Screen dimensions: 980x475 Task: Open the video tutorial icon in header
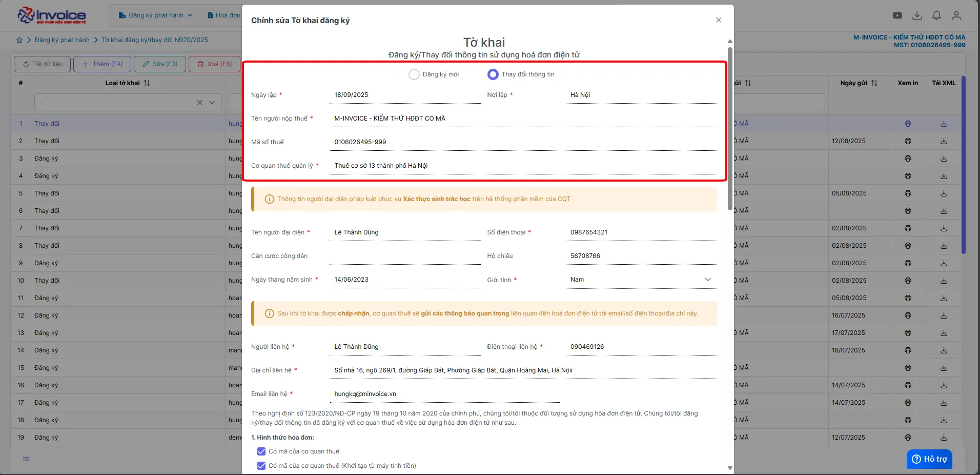pyautogui.click(x=897, y=15)
